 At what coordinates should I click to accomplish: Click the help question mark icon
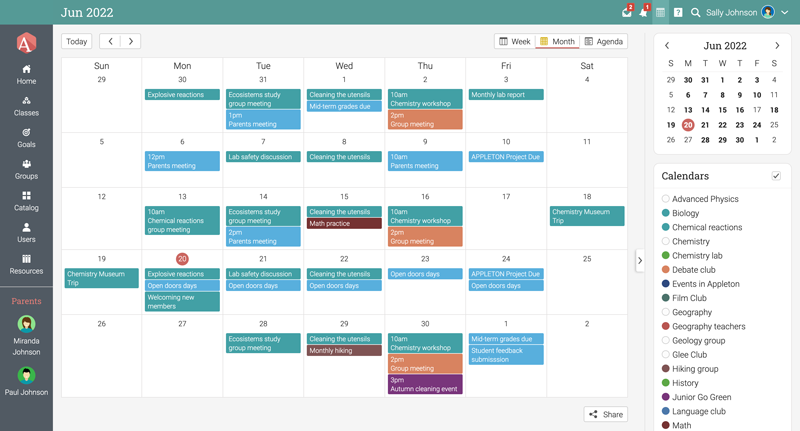click(678, 13)
